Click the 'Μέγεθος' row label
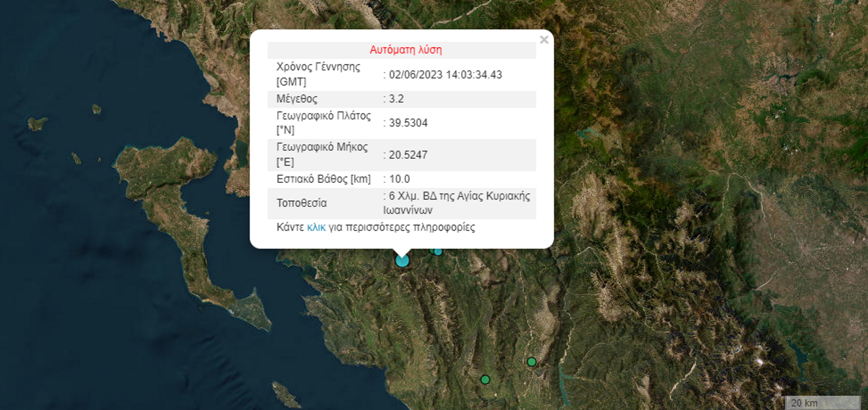Screen dimensions: 868x410 [x=297, y=99]
